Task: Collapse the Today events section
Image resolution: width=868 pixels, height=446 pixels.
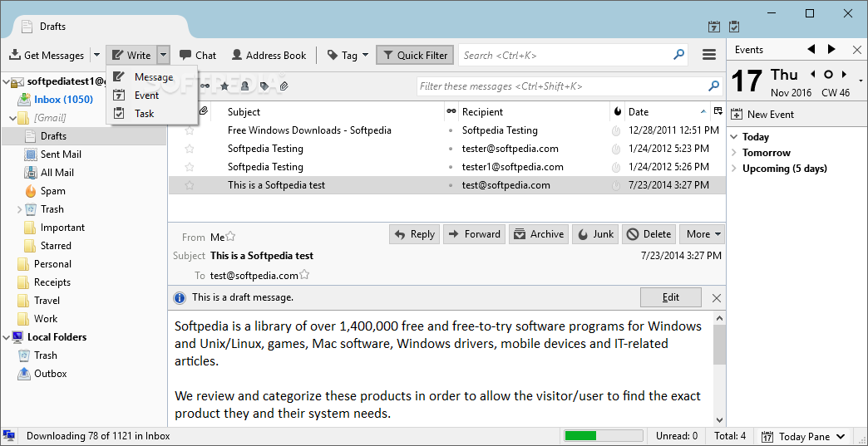Action: [734, 136]
